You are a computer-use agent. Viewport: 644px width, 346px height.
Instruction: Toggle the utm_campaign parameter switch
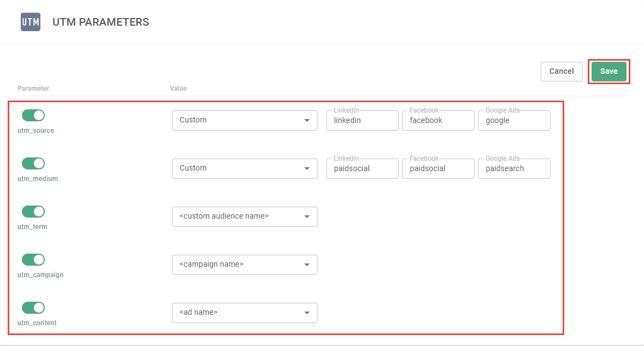click(x=33, y=260)
